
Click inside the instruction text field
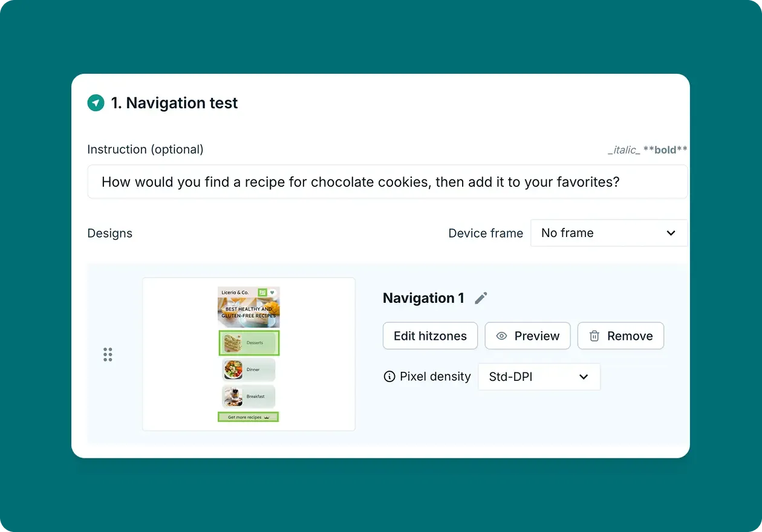tap(387, 181)
